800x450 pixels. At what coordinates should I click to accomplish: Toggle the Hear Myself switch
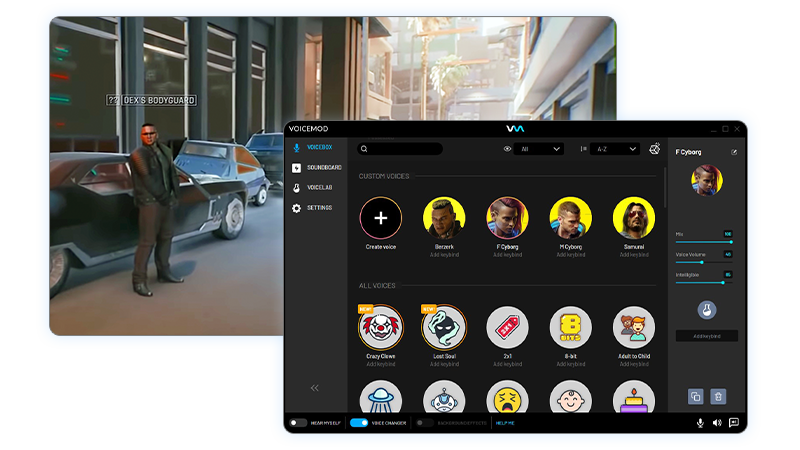coord(297,423)
